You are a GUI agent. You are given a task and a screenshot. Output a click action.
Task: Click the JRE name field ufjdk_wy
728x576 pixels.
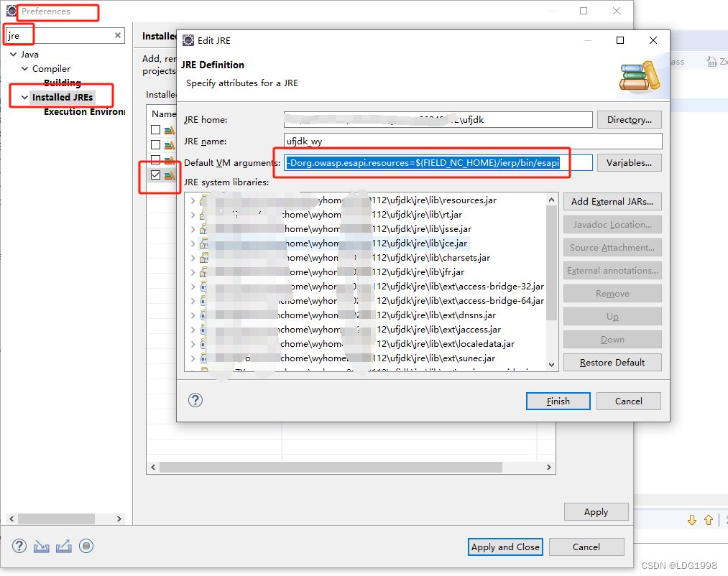[473, 141]
